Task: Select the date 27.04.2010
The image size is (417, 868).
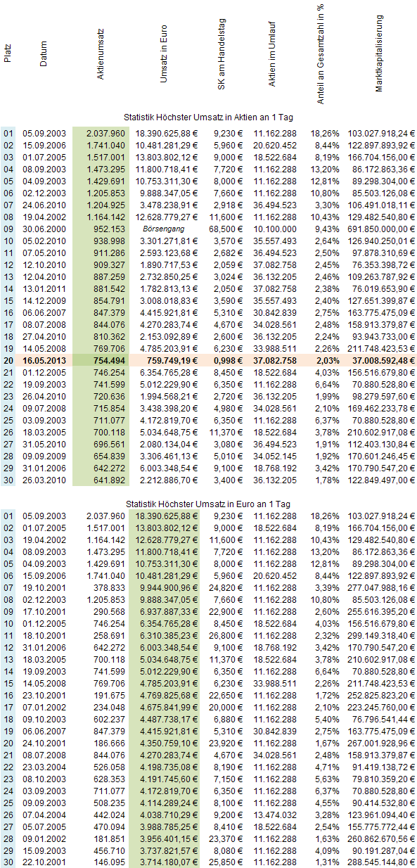Action: (x=44, y=336)
